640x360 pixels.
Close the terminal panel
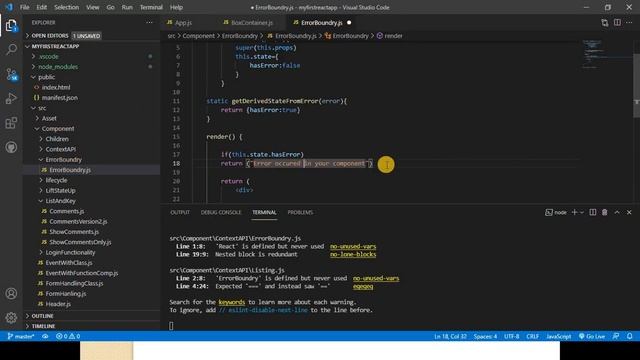(x=629, y=212)
